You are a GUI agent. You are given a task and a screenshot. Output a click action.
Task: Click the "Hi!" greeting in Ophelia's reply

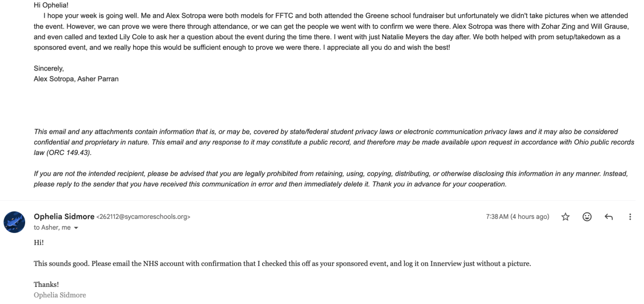(39, 243)
